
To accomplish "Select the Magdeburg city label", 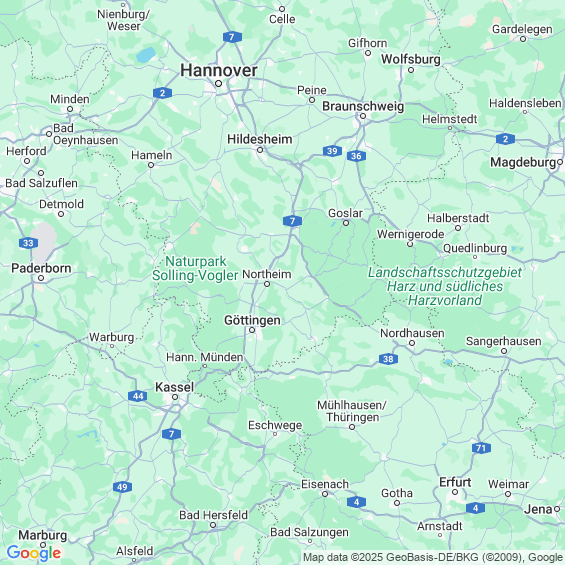I will pos(523,163).
